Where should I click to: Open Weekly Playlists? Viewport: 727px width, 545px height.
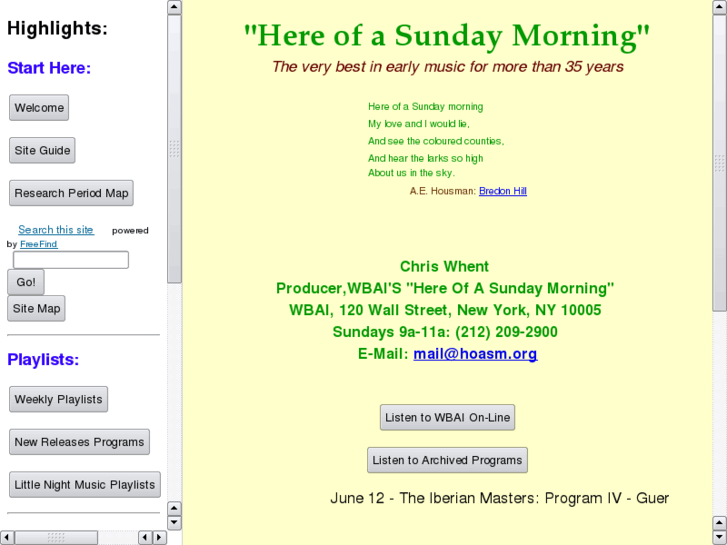[58, 399]
